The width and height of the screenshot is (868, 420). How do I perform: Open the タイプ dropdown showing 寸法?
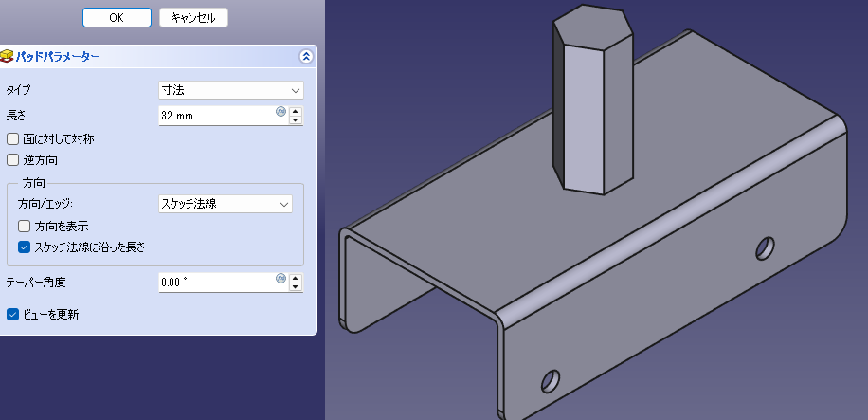230,90
